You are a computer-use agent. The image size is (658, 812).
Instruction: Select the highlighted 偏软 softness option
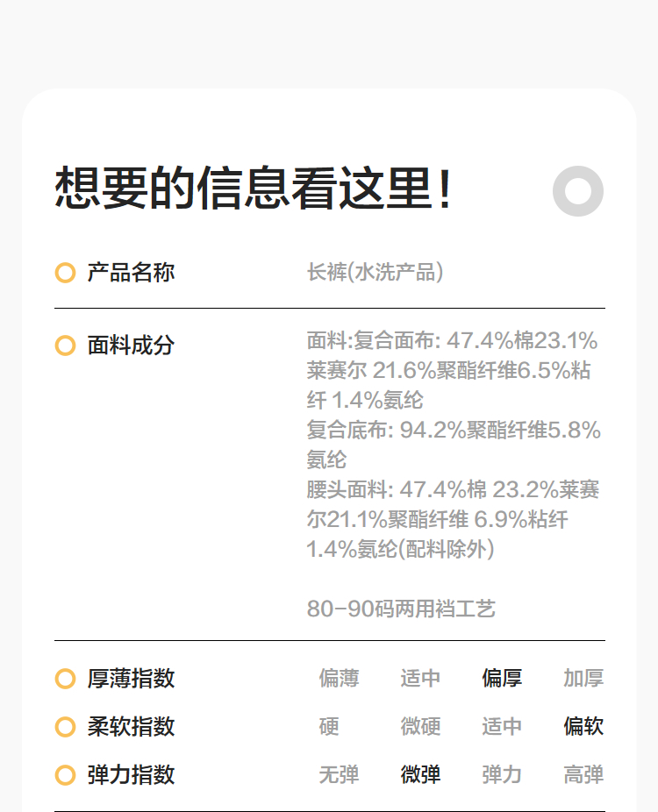(x=583, y=727)
